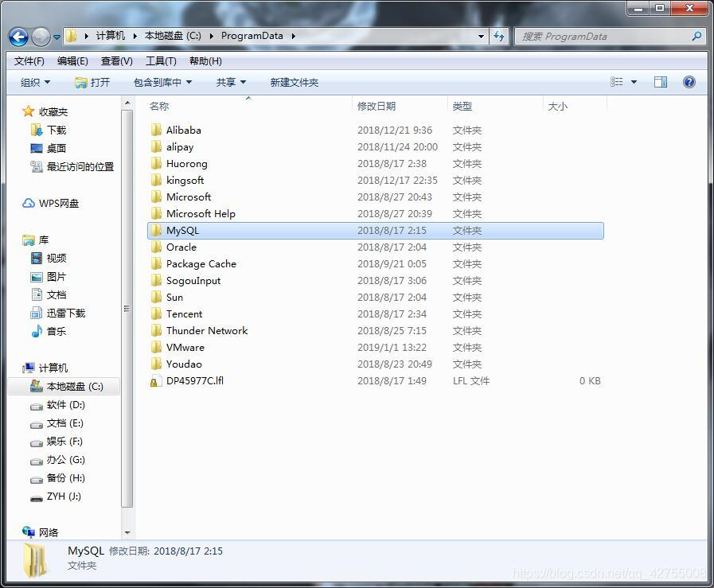Open 音乐 library icon

click(x=37, y=331)
